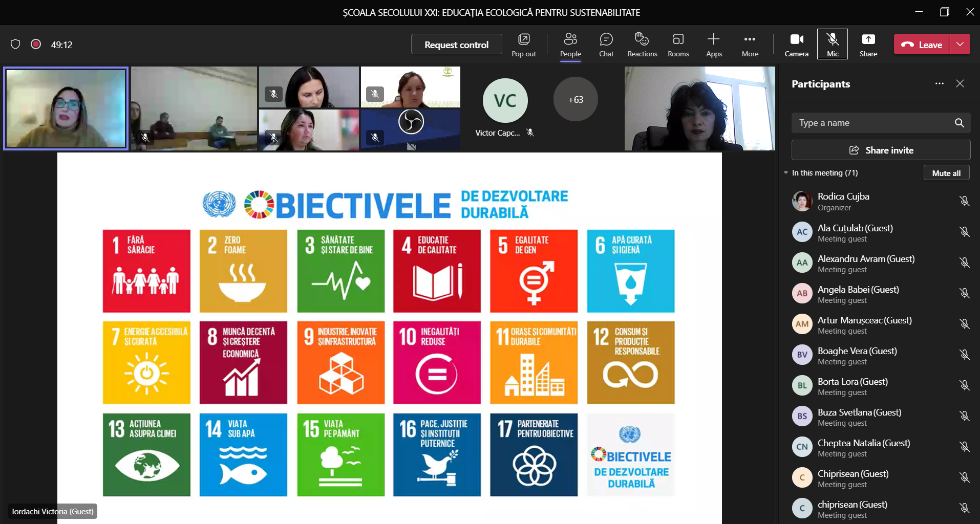Click the VC Victor Capc... avatar tile
The height and width of the screenshot is (524, 980).
pos(505,101)
